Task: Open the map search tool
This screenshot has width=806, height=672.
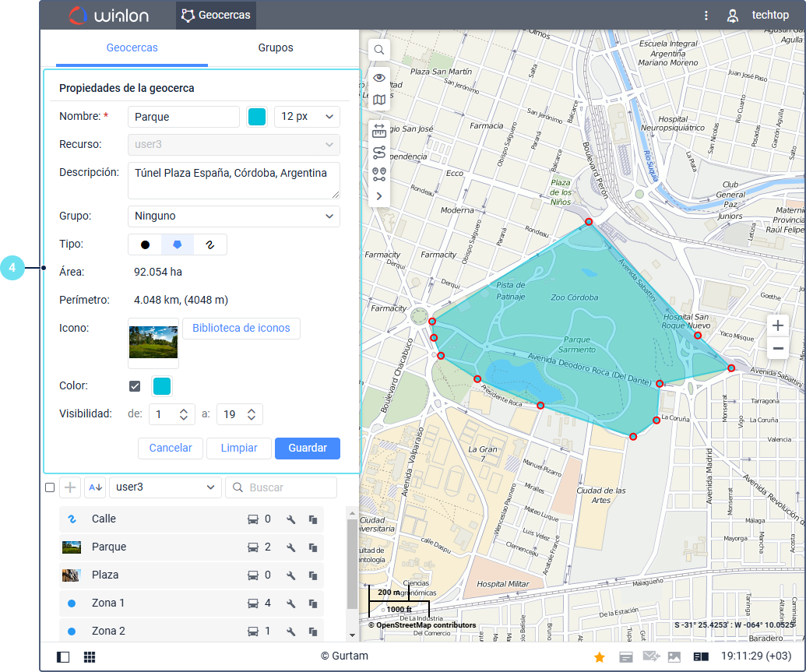Action: point(379,50)
